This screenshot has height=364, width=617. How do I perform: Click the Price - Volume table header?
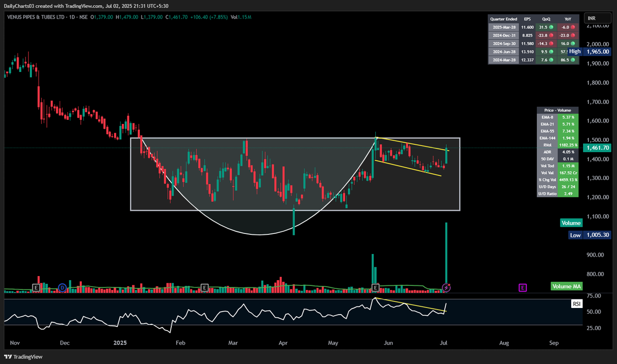(x=557, y=110)
